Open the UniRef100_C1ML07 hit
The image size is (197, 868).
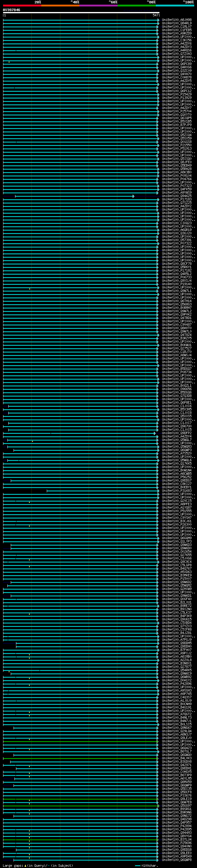[x=177, y=26]
